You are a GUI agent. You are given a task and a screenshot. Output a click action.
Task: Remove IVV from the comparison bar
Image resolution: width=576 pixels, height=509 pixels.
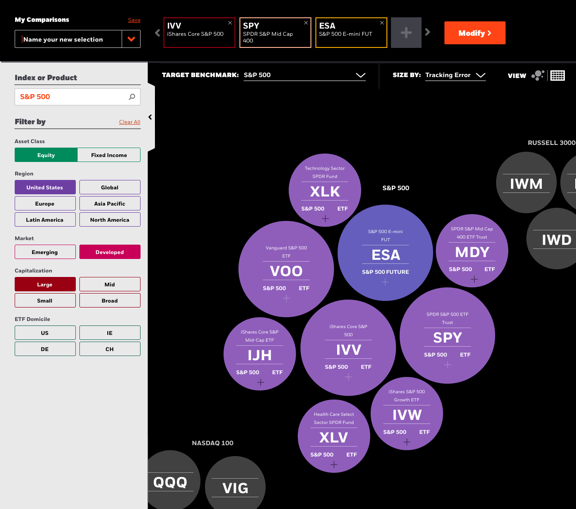[x=230, y=23]
